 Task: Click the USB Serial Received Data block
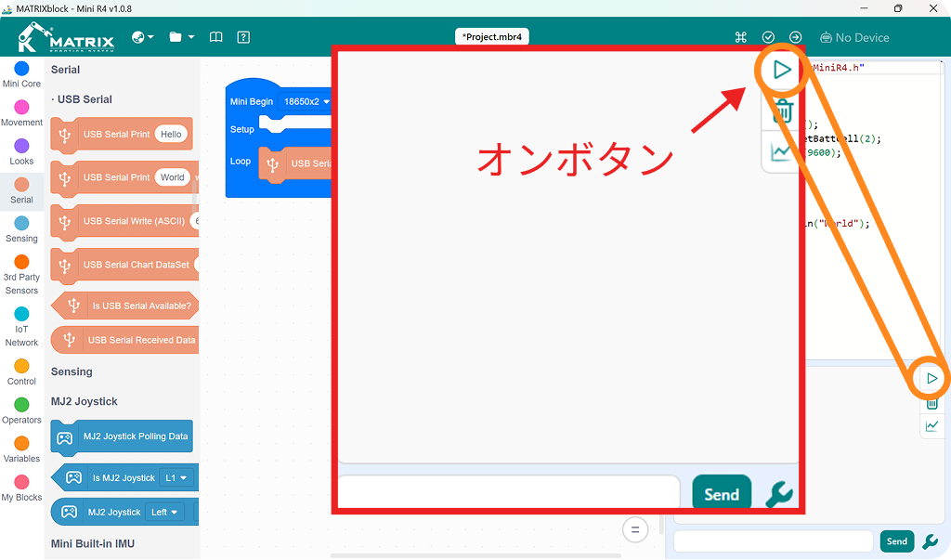125,340
